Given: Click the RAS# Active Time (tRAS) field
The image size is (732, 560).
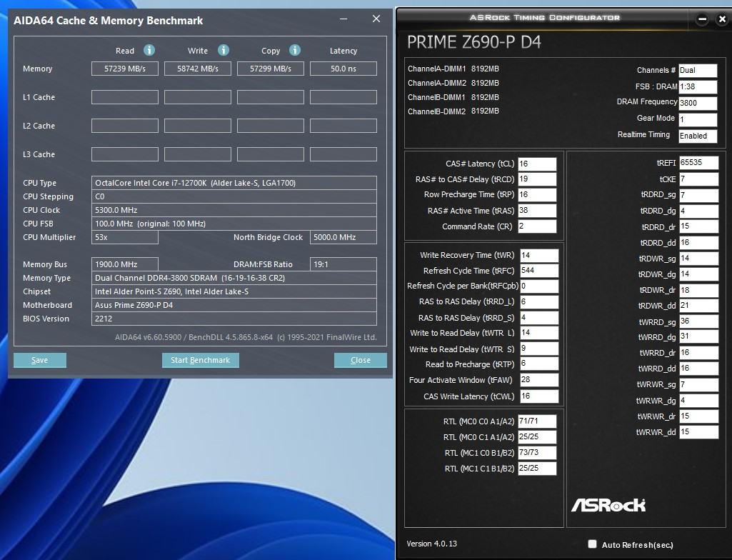Looking at the screenshot, I should click(537, 211).
